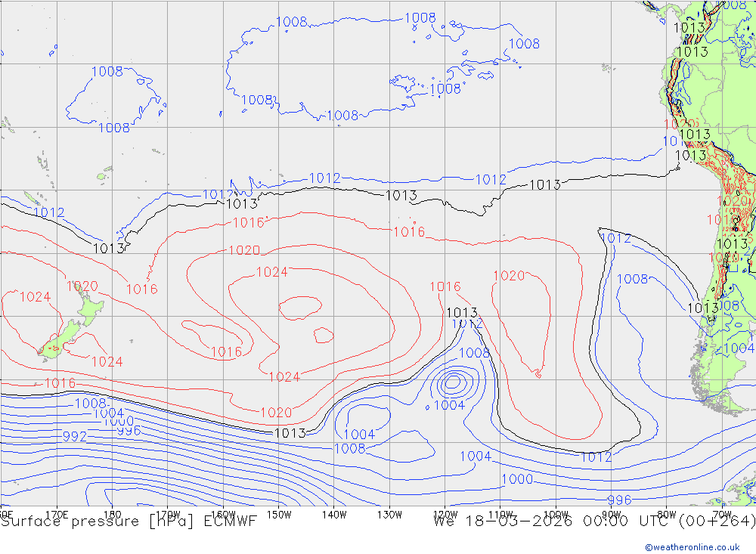Click the black 1013 label above the blue 1012 at 120W

[462, 312]
